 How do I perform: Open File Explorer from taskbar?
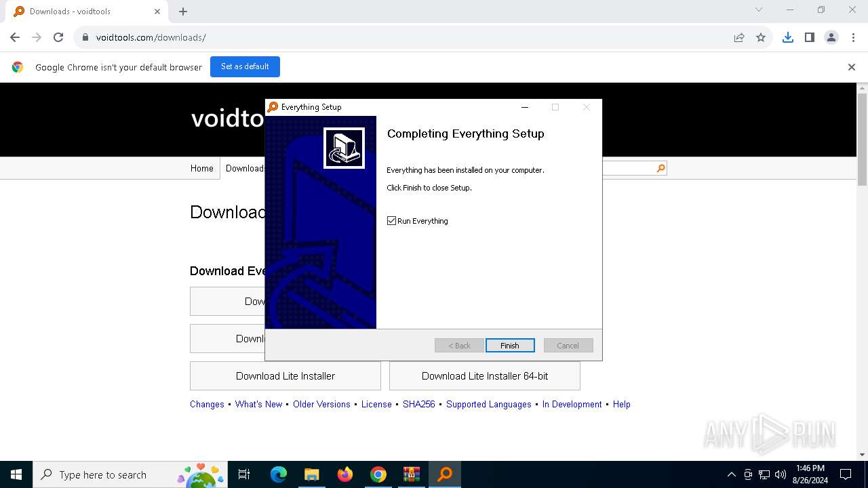tap(311, 474)
